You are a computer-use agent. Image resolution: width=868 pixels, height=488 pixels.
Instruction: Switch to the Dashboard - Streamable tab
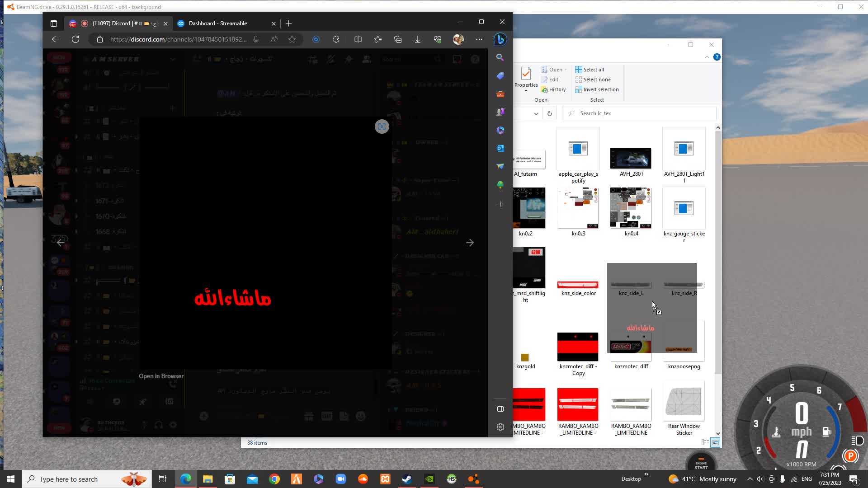218,23
